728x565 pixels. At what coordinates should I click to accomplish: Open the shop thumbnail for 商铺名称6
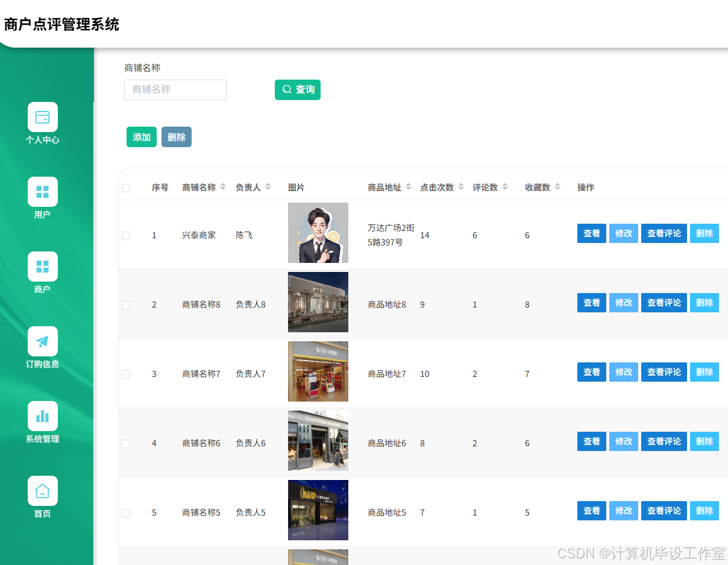pos(318,441)
